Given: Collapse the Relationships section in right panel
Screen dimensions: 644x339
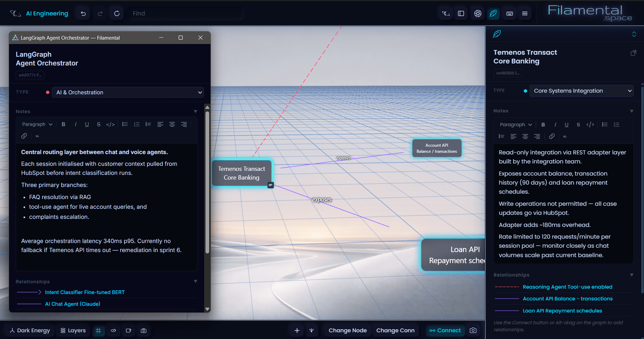Looking at the screenshot, I should coord(632,275).
